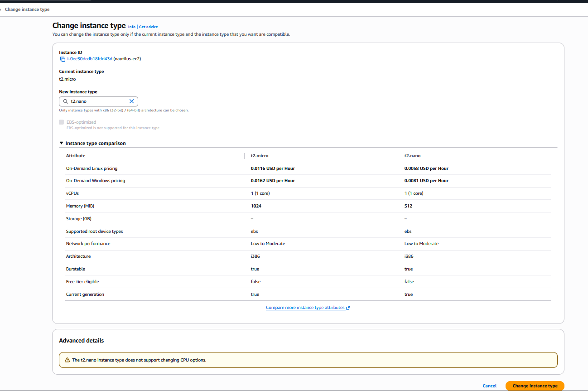588x391 pixels.
Task: Click the magnifier icon in the instance type field
Action: coord(65,101)
